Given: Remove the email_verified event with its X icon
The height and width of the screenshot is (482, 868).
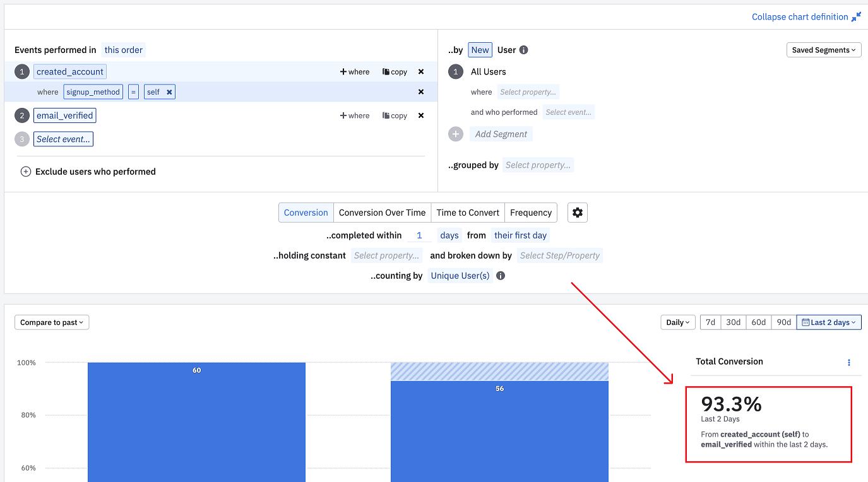Looking at the screenshot, I should pos(421,115).
